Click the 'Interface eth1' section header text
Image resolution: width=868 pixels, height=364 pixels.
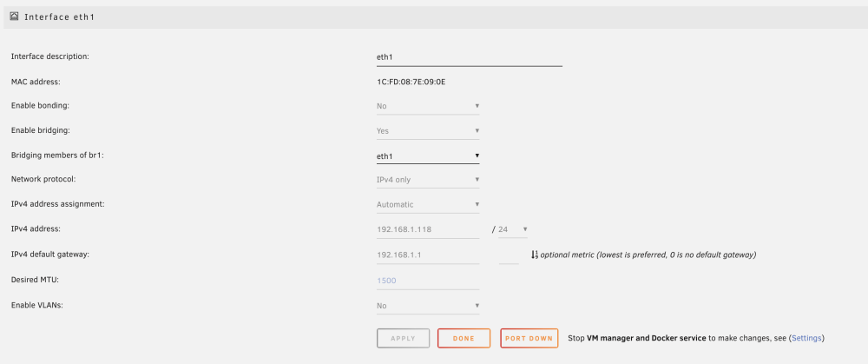click(x=59, y=17)
